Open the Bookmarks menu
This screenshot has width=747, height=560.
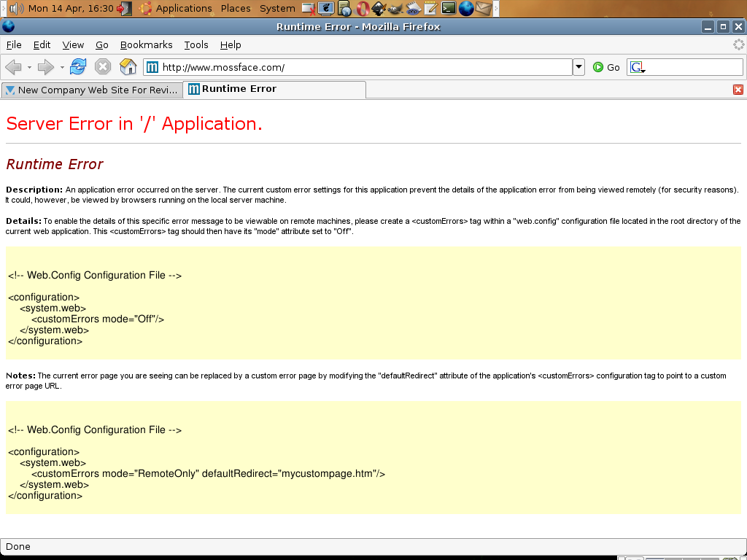[146, 44]
